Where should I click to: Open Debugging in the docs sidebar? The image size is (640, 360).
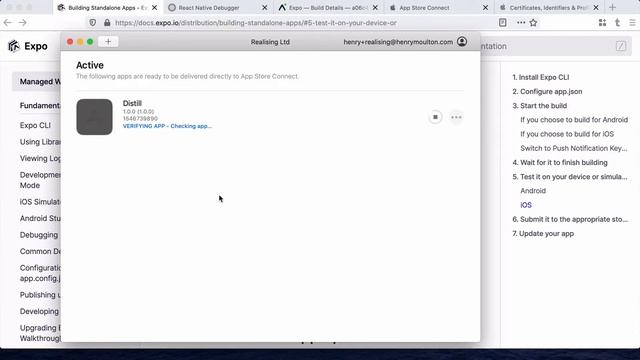coord(39,235)
